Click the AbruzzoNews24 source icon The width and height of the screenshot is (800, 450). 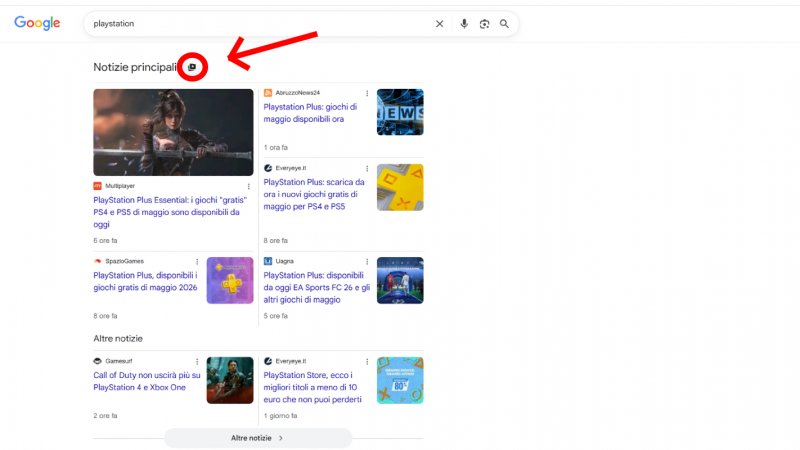click(x=268, y=93)
